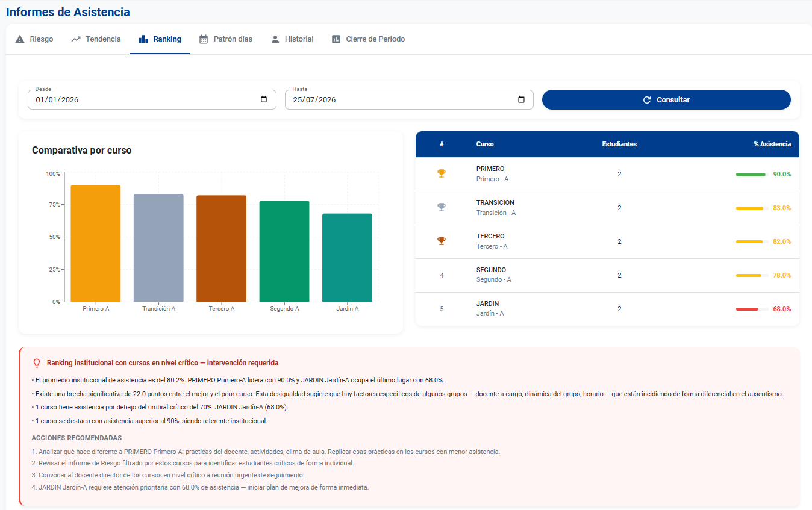This screenshot has width=812, height=510.
Task: Click the orange Primero-A bar in the chart
Action: (x=96, y=243)
